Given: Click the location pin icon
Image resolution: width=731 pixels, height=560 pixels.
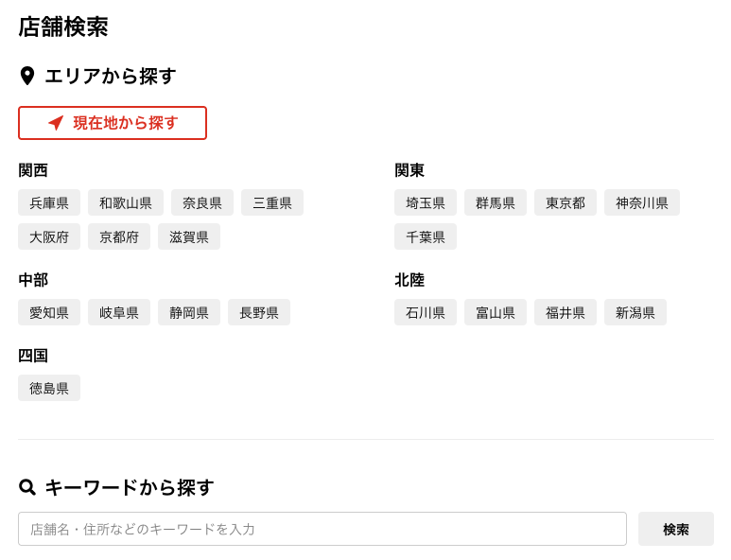Looking at the screenshot, I should (27, 77).
